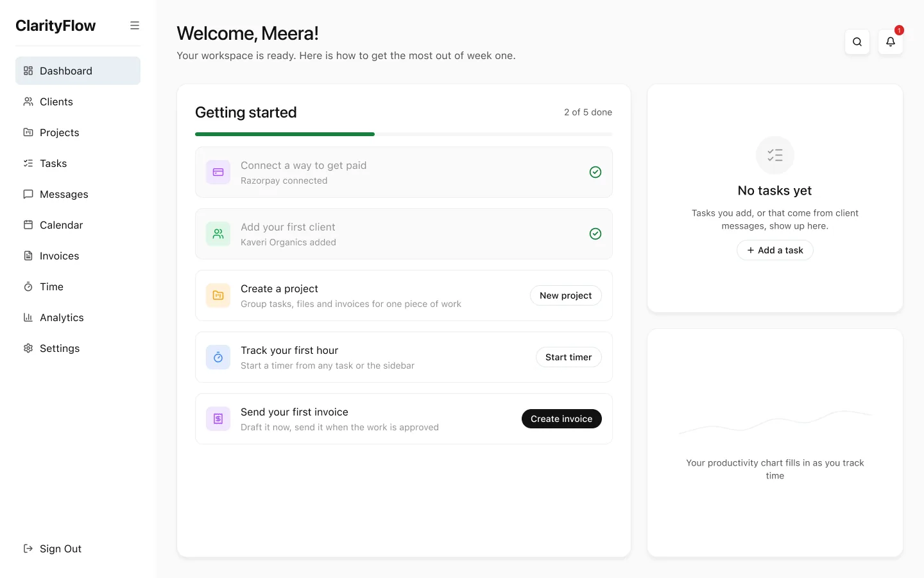
Task: Click the green clients icon for Add your first client
Action: [218, 234]
